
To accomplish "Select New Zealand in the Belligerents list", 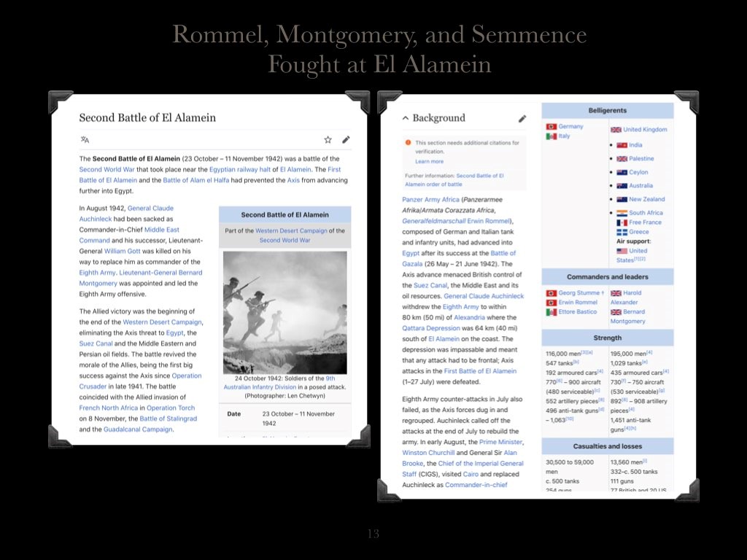I will pos(646,199).
